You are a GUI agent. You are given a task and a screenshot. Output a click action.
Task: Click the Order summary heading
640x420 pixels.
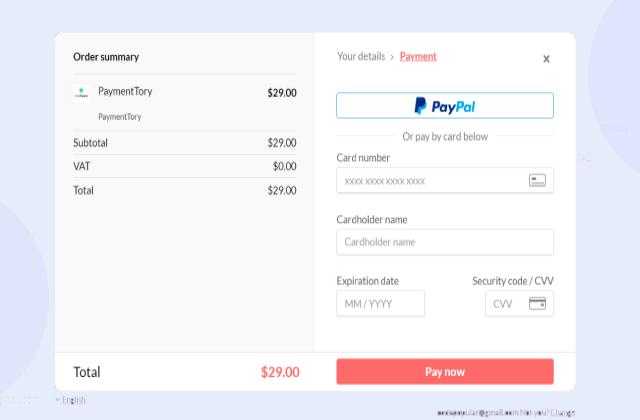tap(106, 57)
